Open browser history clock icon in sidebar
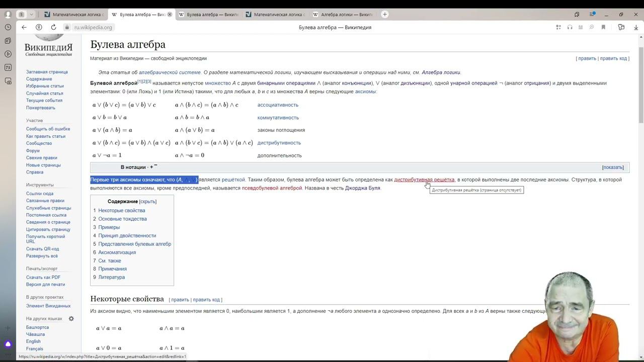 click(x=8, y=27)
